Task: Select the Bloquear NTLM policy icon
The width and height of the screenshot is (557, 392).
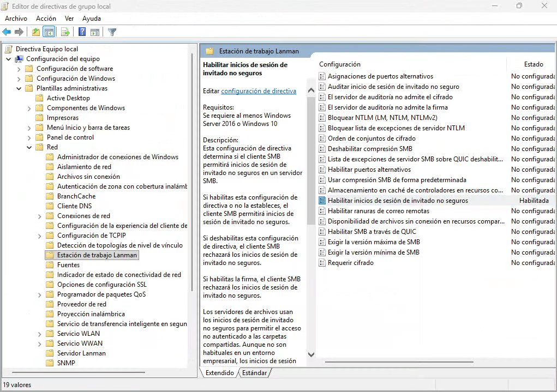Action: pos(322,118)
